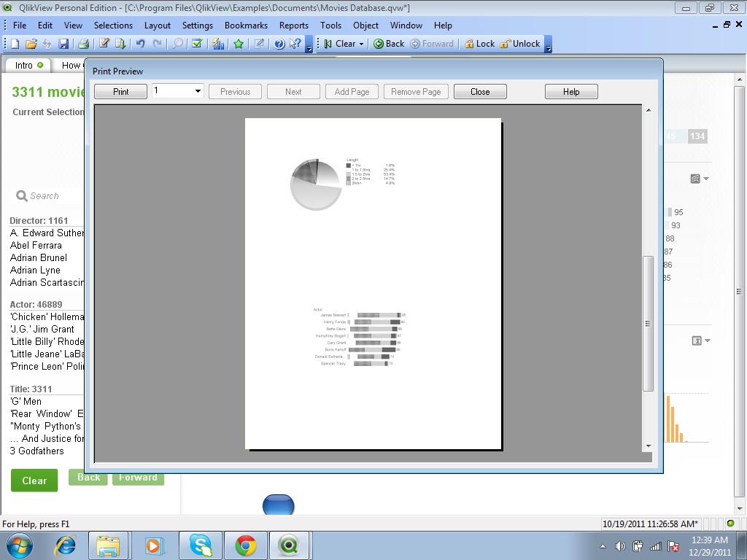Open the Bookmarks menu
The image size is (747, 560).
[246, 26]
